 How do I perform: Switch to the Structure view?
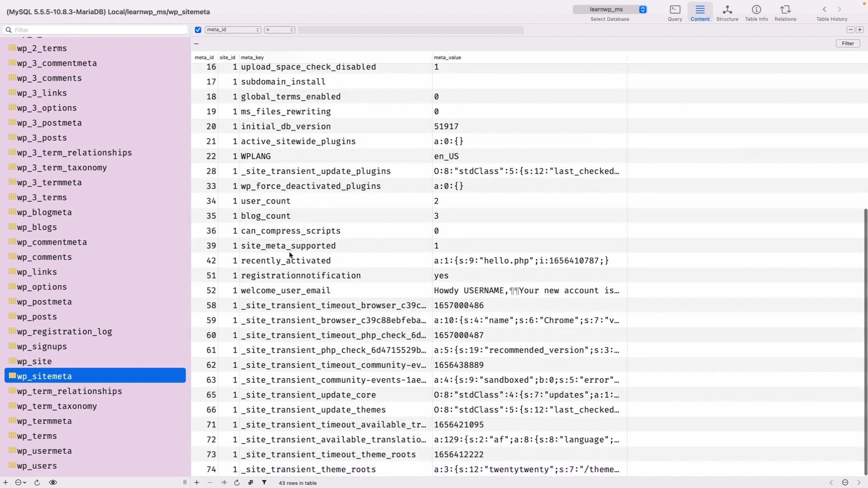click(x=727, y=12)
